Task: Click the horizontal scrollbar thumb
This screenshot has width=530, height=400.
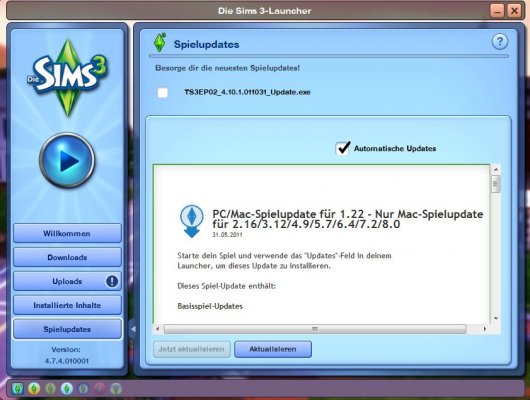Action: 315,329
